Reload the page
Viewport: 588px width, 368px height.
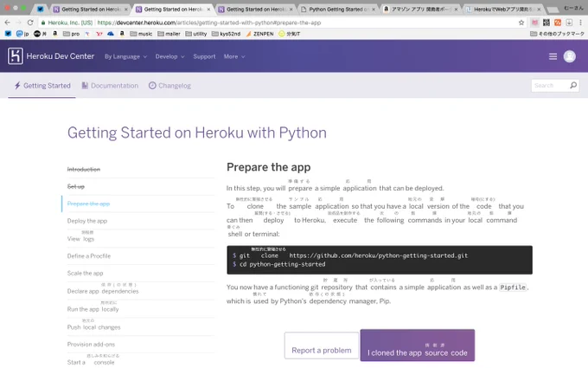(x=30, y=23)
